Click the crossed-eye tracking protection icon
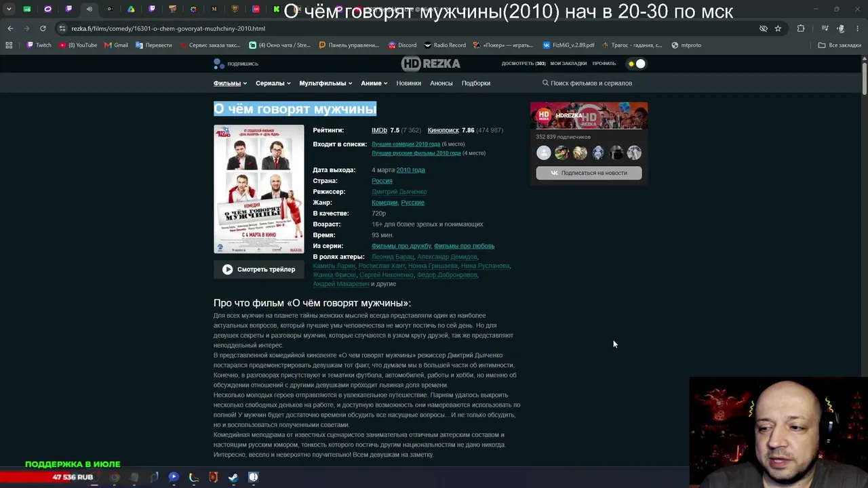This screenshot has height=488, width=868. 763,28
